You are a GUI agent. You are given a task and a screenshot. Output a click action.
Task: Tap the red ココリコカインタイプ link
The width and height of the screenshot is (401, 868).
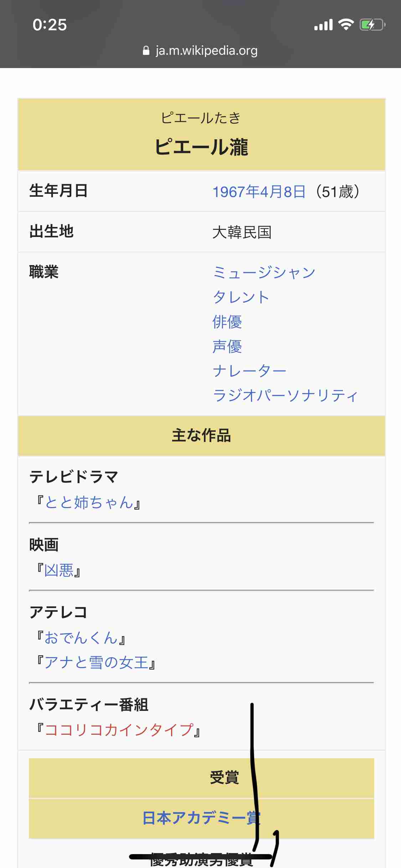119,730
